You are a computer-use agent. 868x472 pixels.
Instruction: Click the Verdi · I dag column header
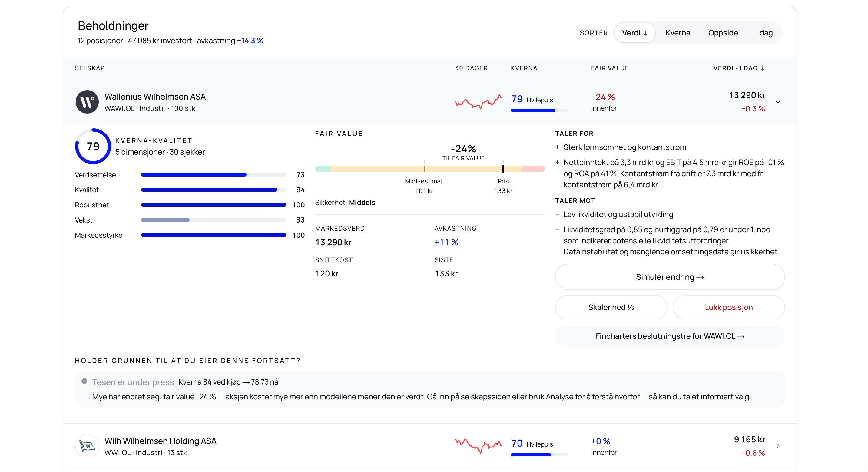(x=739, y=68)
